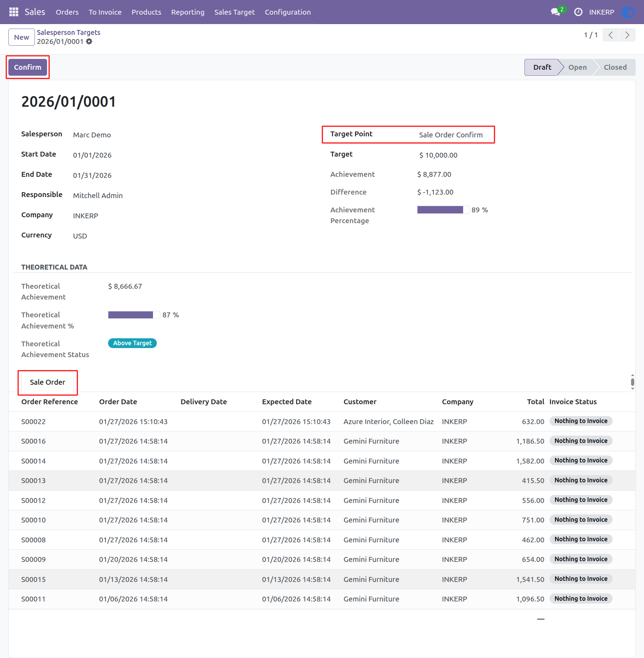Select the Closed status stage
Screen dimensions: 644x658
pyautogui.click(x=615, y=67)
